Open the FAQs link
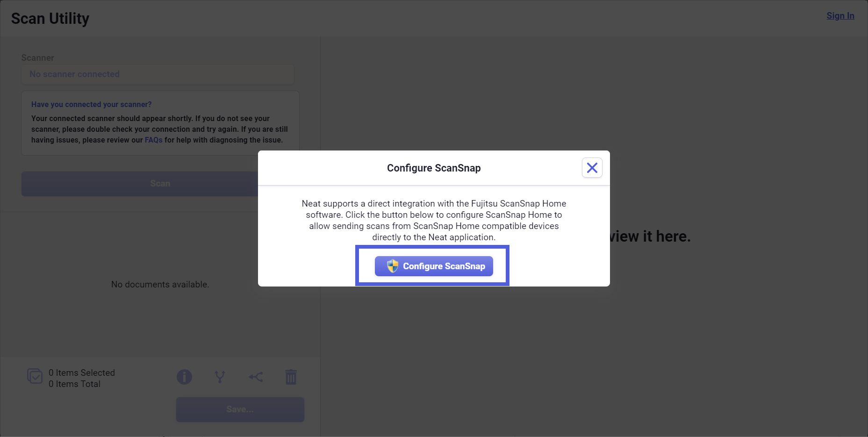Screen dimensions: 868x437 (153, 140)
